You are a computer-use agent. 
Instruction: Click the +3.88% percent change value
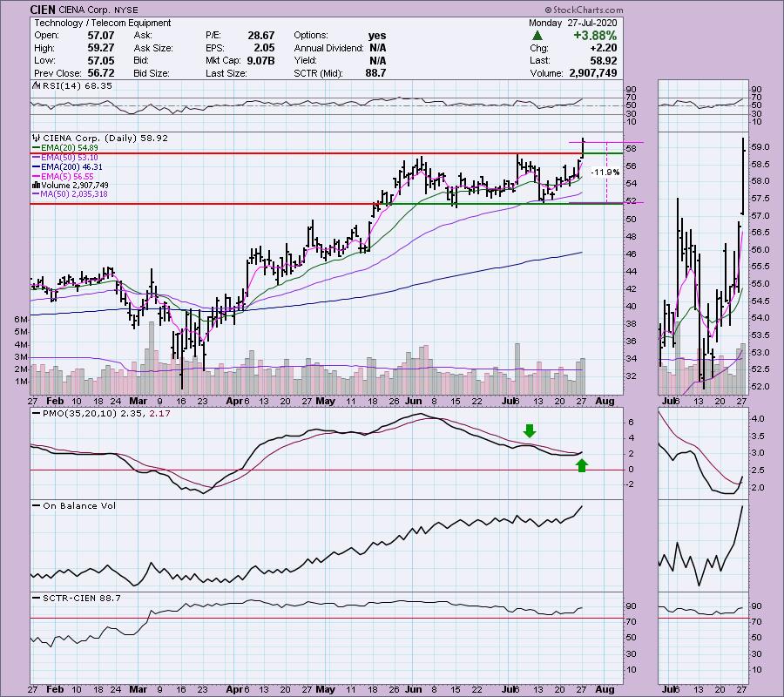(595, 36)
